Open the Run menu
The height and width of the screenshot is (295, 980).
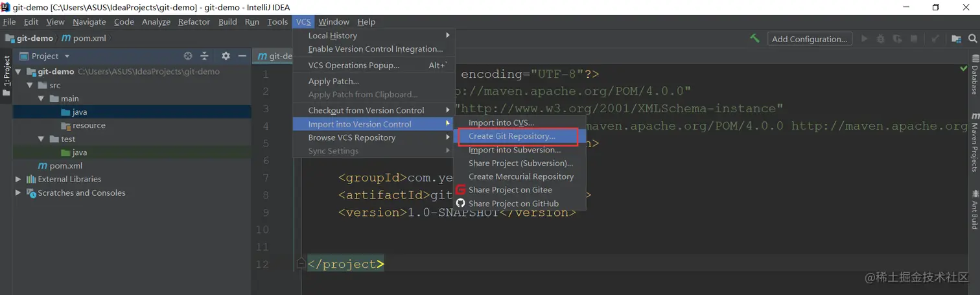(x=252, y=22)
